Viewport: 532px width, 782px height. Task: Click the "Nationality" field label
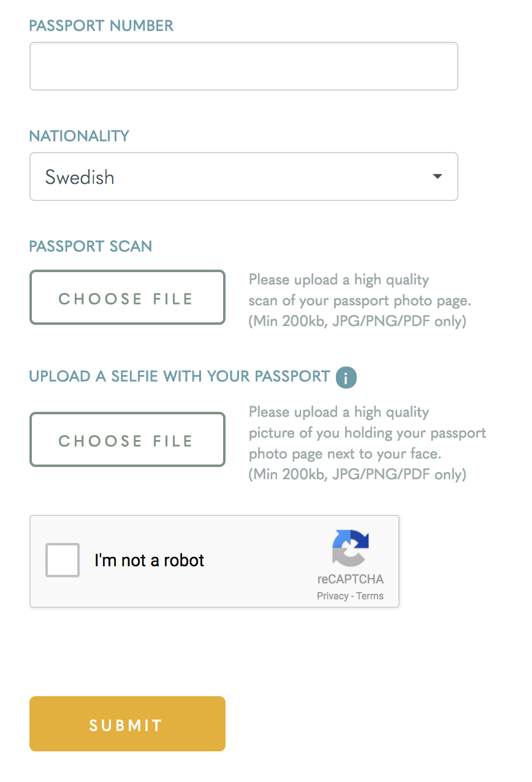coord(79,136)
